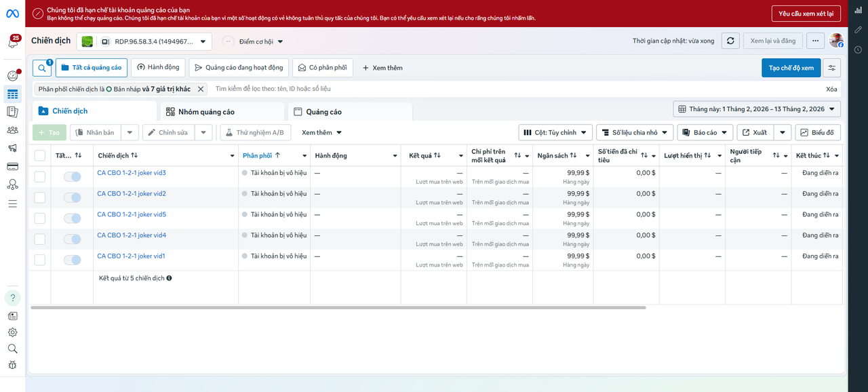868x392 pixels.
Task: Open the news feed icon above settings gear
Action: tap(12, 316)
